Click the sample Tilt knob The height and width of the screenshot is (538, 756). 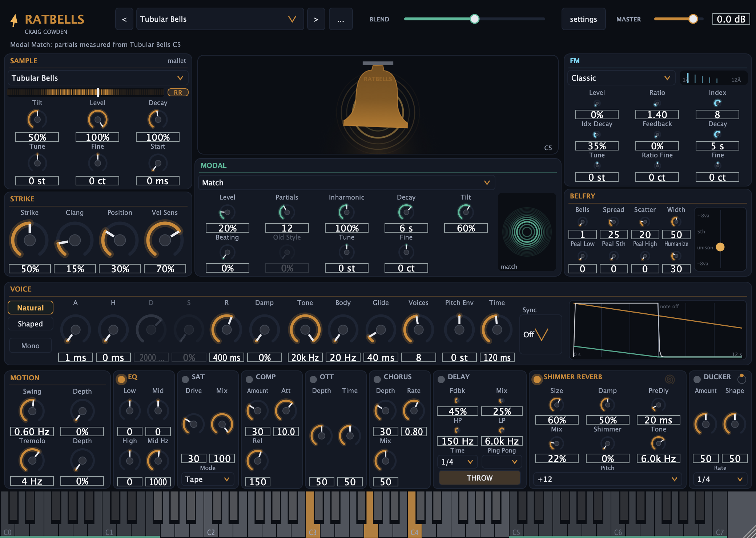click(x=37, y=119)
